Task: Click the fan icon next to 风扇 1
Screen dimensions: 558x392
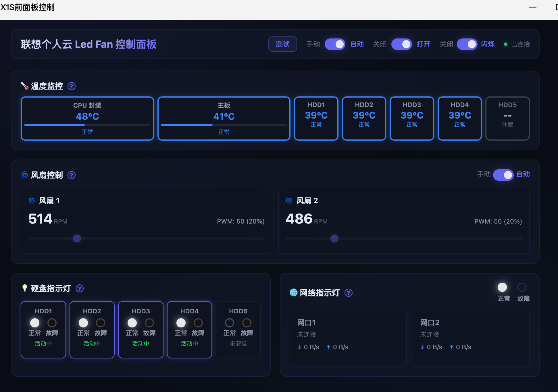Action: tap(32, 200)
